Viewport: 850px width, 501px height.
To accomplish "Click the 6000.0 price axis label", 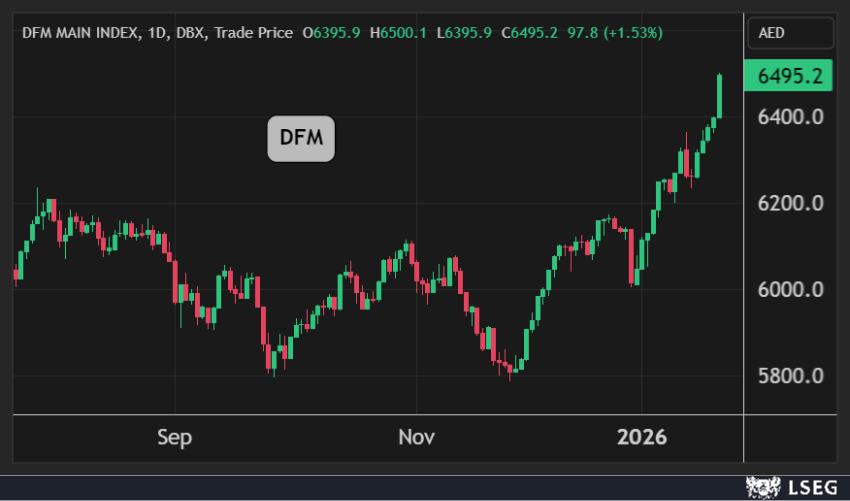I will pyautogui.click(x=789, y=290).
